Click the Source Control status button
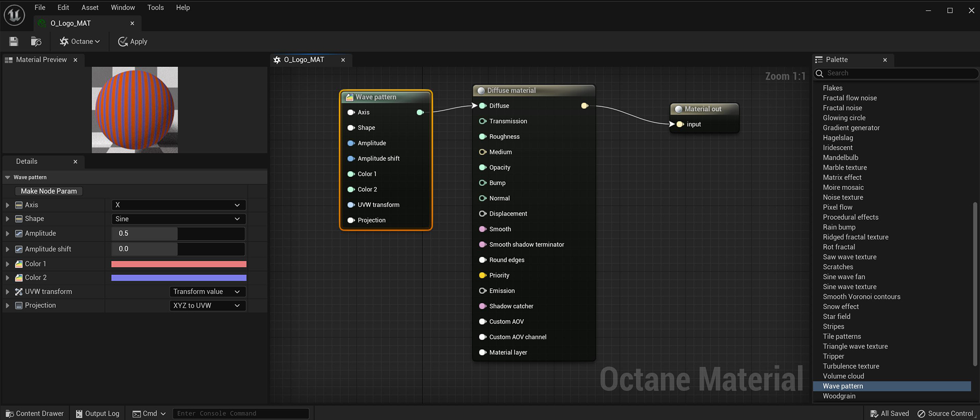980x420 pixels. click(x=945, y=414)
